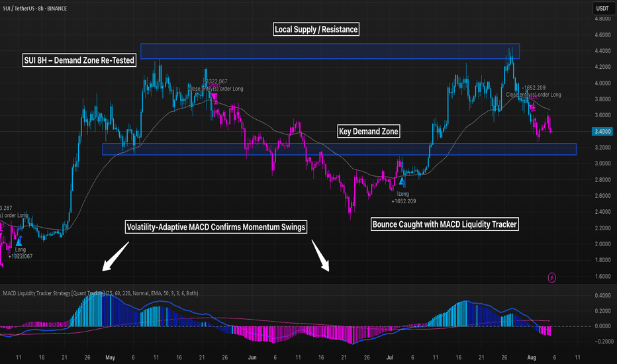Click the 2.0000 price axis label

tap(602, 244)
